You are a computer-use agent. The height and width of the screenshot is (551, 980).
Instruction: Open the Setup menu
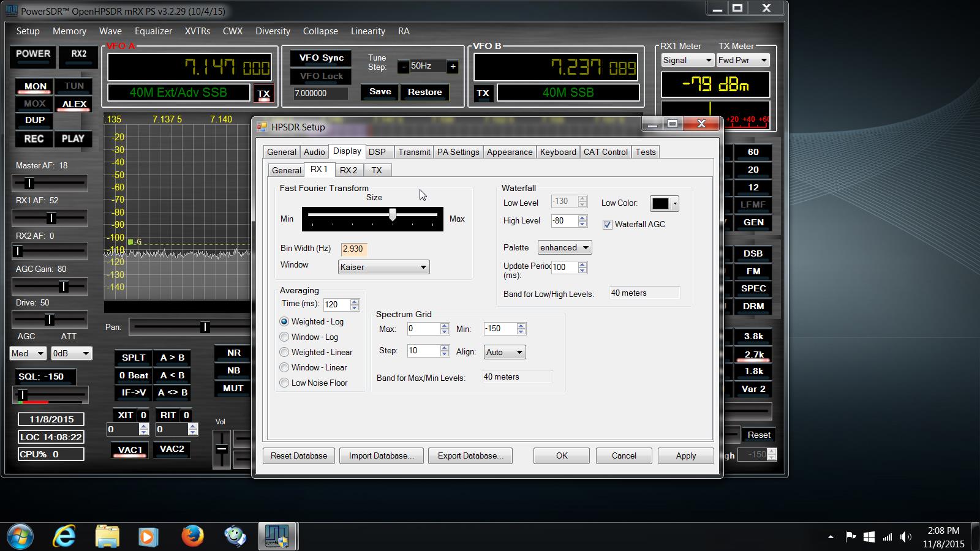[28, 31]
